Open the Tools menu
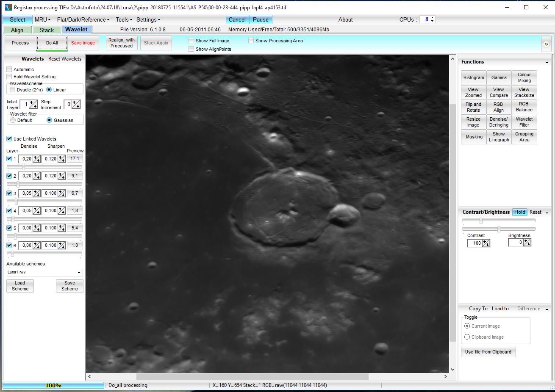Image resolution: width=555 pixels, height=392 pixels. (x=124, y=19)
